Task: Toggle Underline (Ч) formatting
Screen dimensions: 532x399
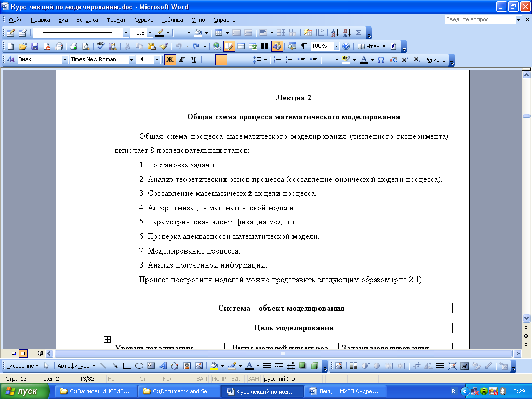Action: point(193,60)
